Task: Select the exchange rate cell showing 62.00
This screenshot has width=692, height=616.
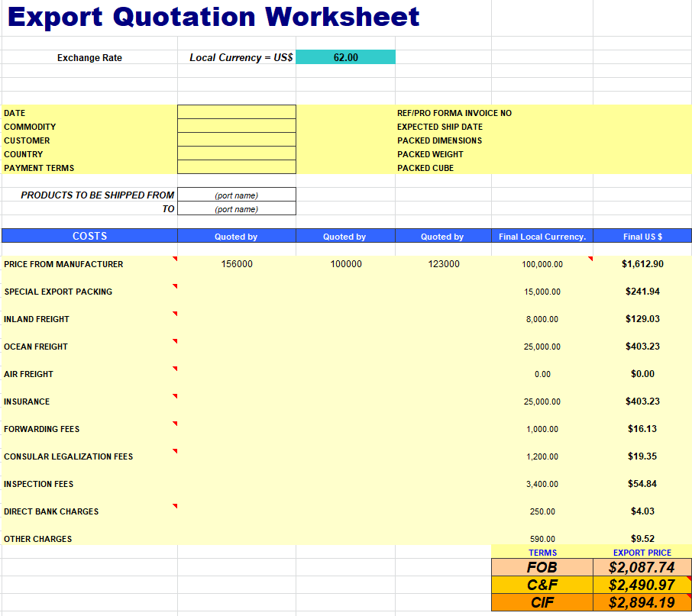Action: 345,57
